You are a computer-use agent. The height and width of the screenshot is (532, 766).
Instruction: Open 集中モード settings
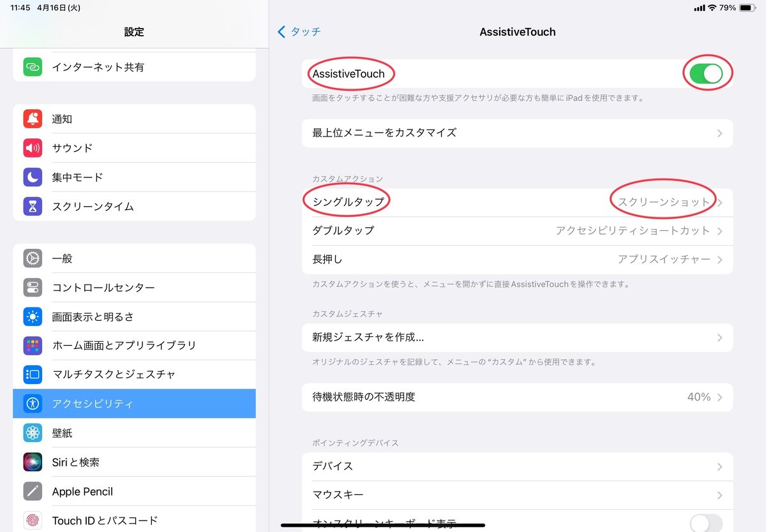(134, 177)
